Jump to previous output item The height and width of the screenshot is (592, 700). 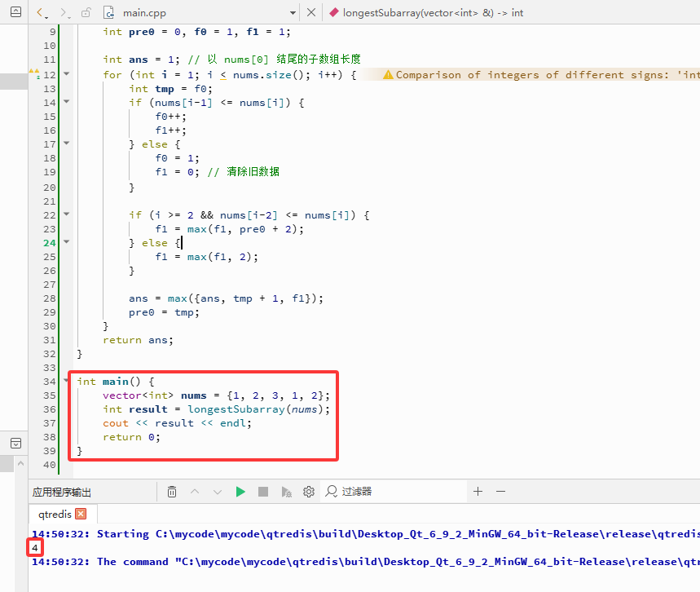195,492
